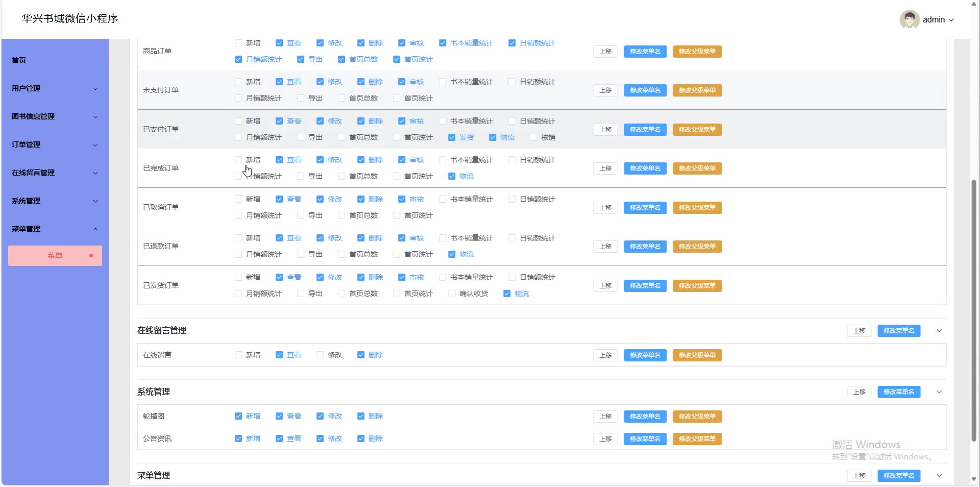The width and height of the screenshot is (980, 487).
Task: Click 修改菜单名 for 商品订单
Action: (x=645, y=52)
